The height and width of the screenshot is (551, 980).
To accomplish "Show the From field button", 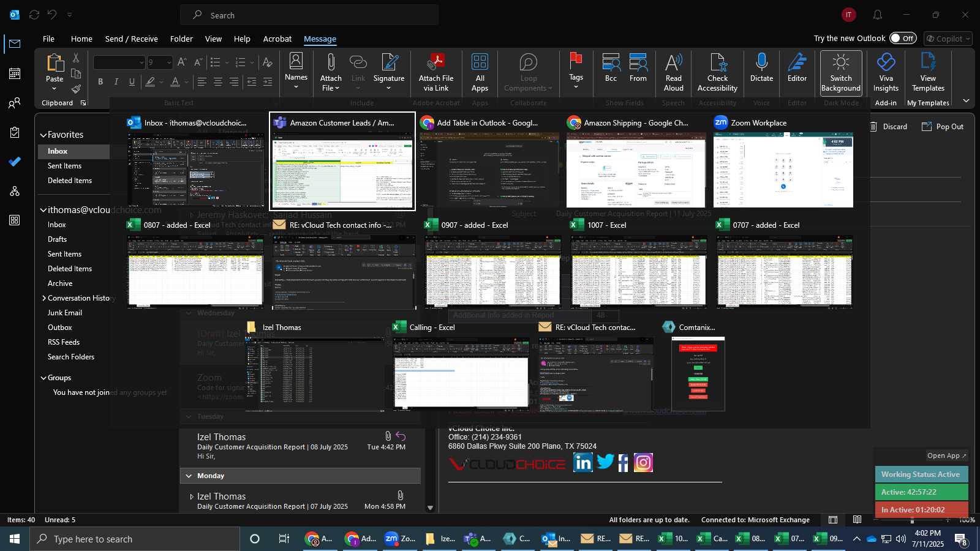I will (638, 67).
